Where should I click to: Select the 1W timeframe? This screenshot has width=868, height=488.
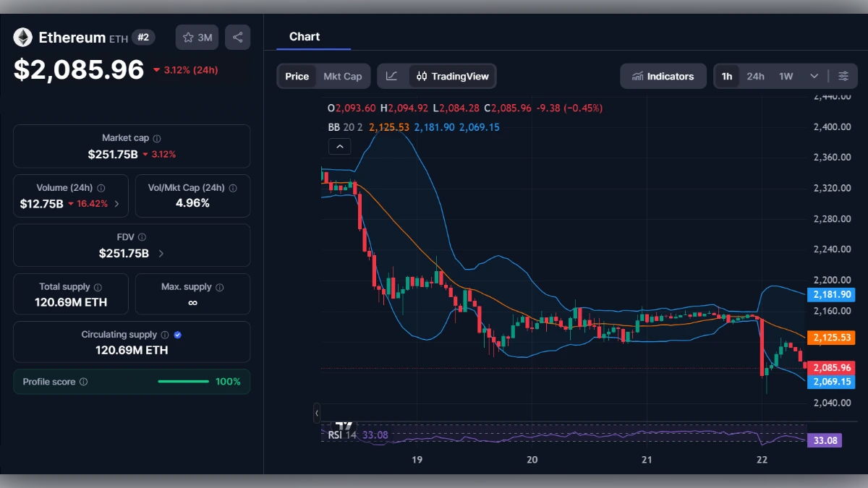click(785, 75)
